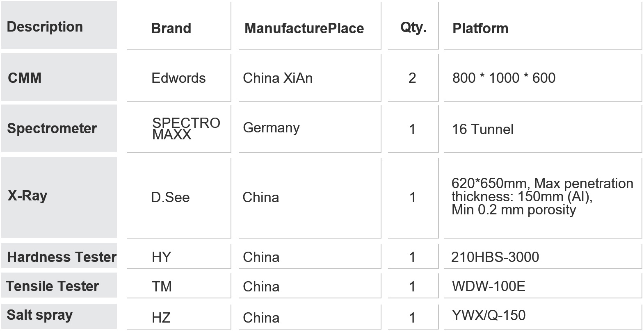Screen dimensions: 644x332
Task: Click the ManufacturePlace column header
Action: point(304,28)
